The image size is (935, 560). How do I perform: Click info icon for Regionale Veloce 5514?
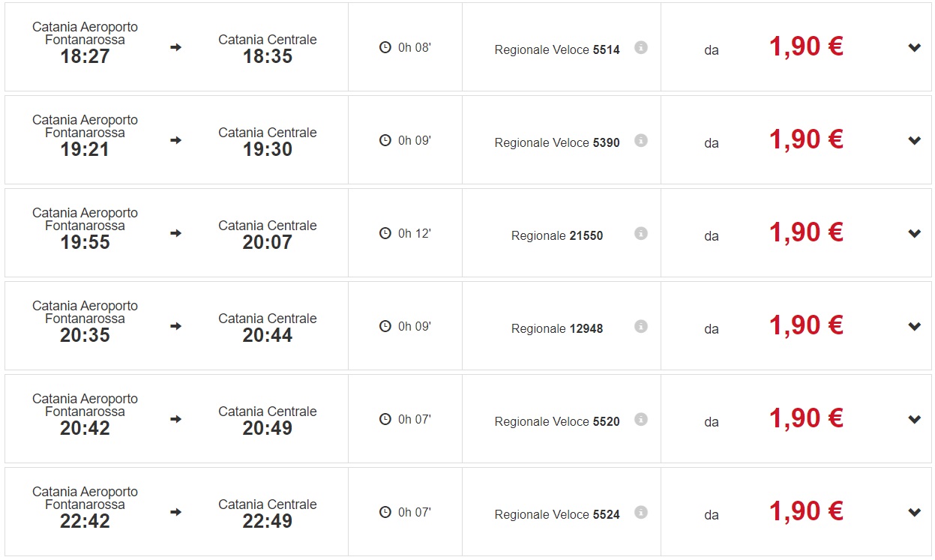[640, 47]
